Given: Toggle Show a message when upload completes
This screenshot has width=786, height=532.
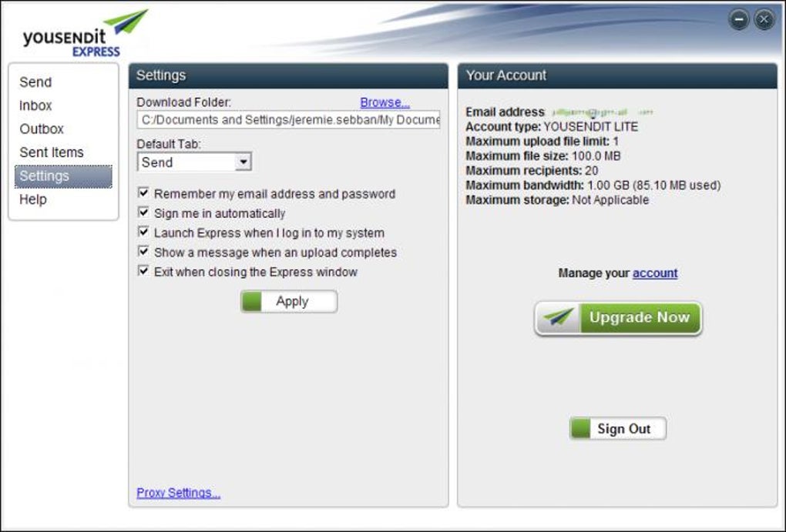Looking at the screenshot, I should (x=143, y=252).
